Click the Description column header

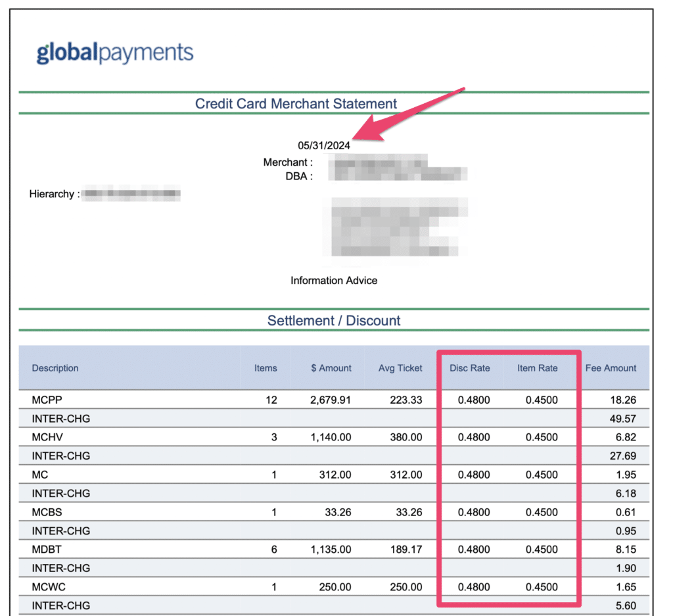click(55, 368)
